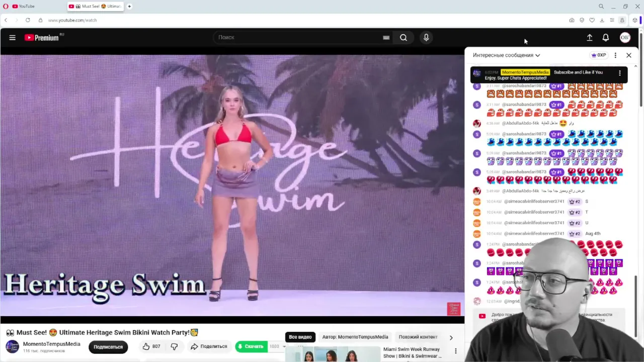Click the MomentoTempusMedia channel avatar

[12, 346]
